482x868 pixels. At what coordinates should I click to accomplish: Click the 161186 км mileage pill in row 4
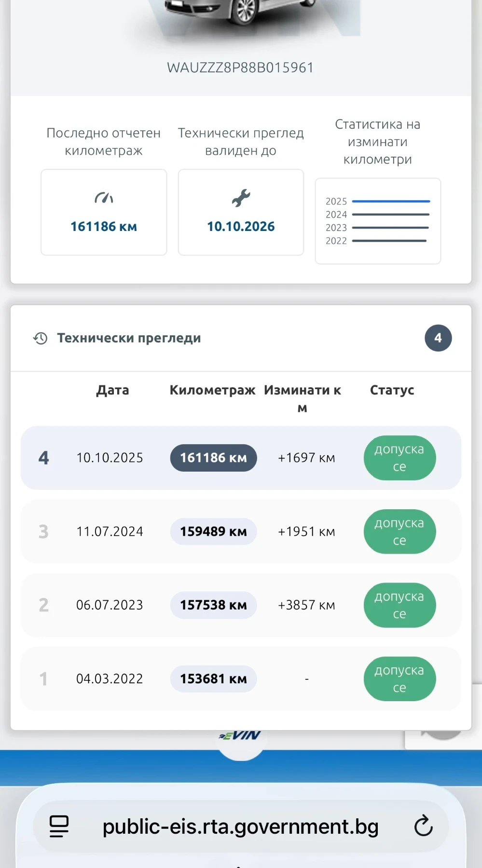(213, 458)
